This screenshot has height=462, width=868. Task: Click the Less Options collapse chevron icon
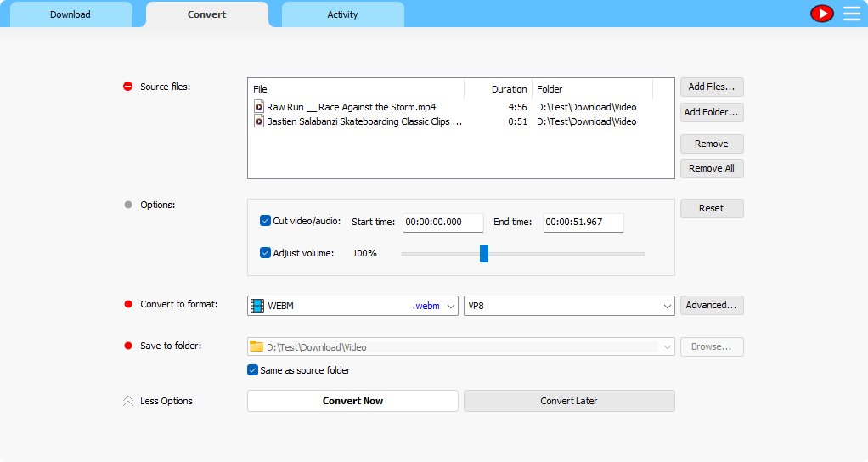pyautogui.click(x=128, y=401)
